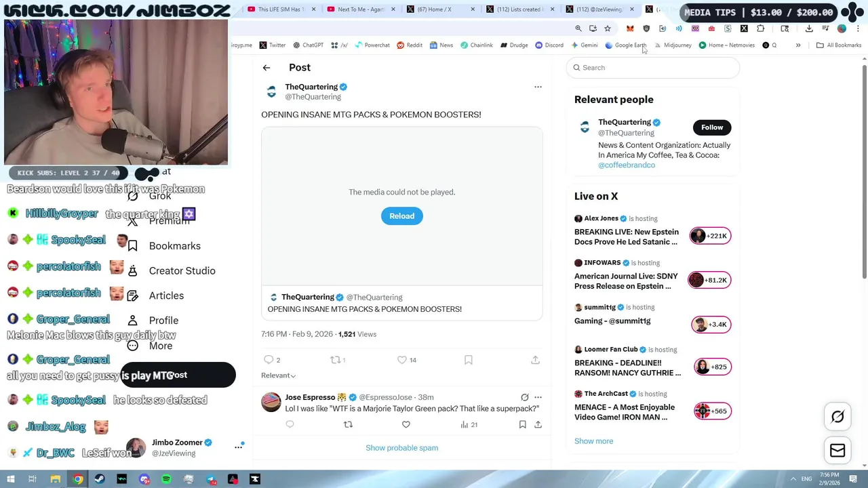Focus the X Search field
The image size is (868, 488).
pyautogui.click(x=653, y=68)
